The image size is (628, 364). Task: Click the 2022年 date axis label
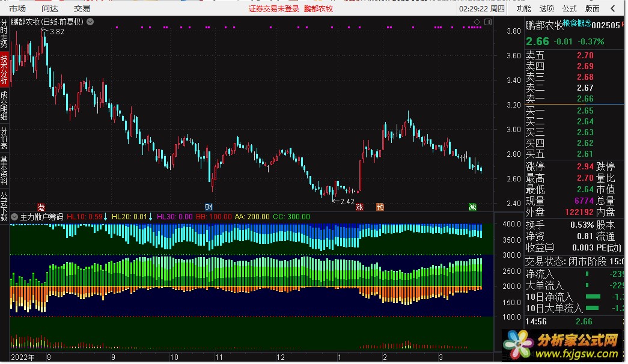click(x=23, y=357)
